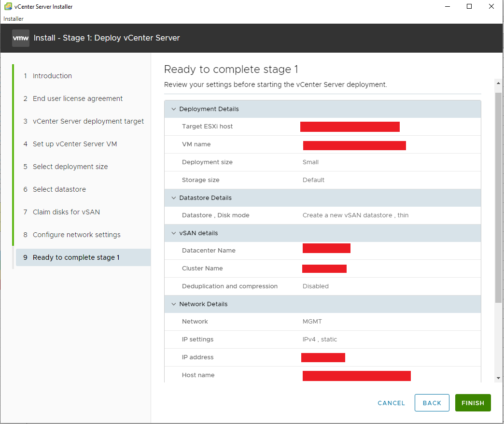504x424 pixels.
Task: Maximize the installer window
Action: click(x=469, y=6)
